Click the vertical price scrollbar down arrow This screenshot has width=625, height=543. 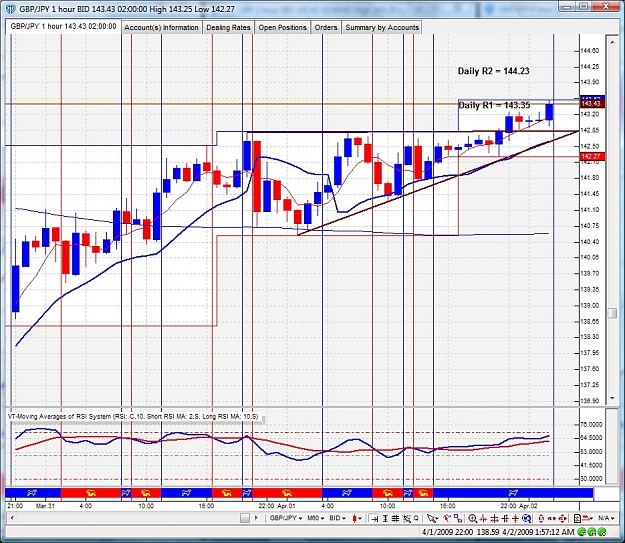pos(612,398)
